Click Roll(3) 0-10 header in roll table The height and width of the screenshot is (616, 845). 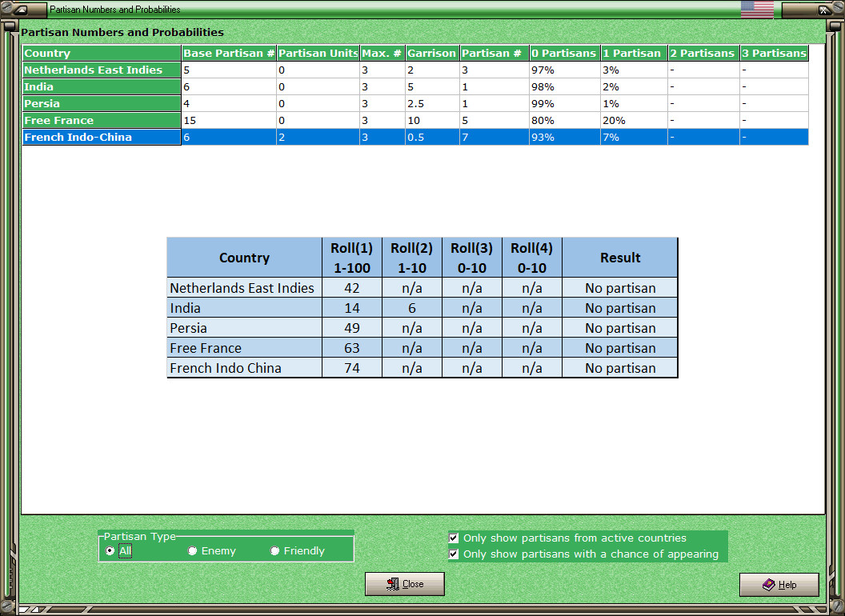point(471,258)
